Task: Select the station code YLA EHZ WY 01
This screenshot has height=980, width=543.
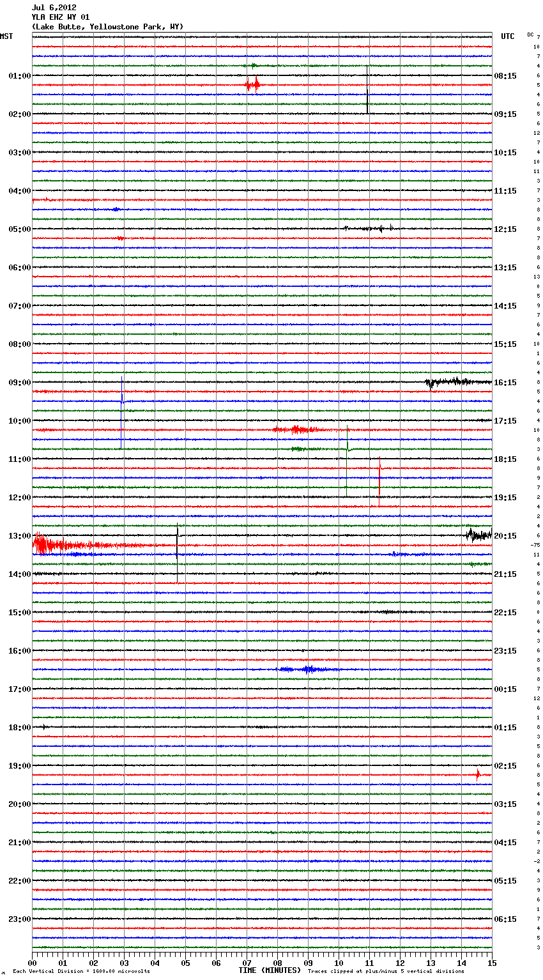Action: (x=61, y=17)
